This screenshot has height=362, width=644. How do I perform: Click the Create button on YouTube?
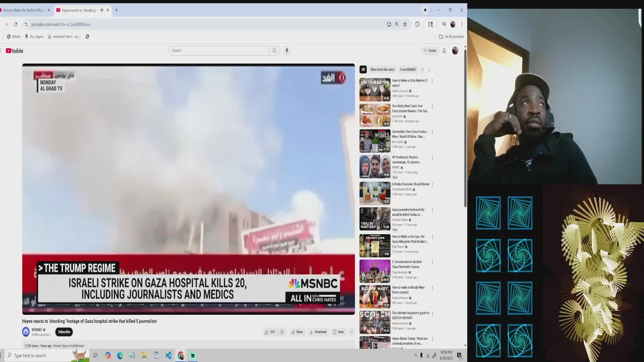point(430,50)
